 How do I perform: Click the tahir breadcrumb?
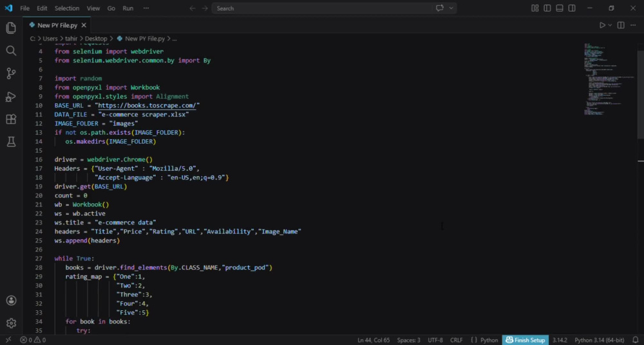tap(71, 39)
